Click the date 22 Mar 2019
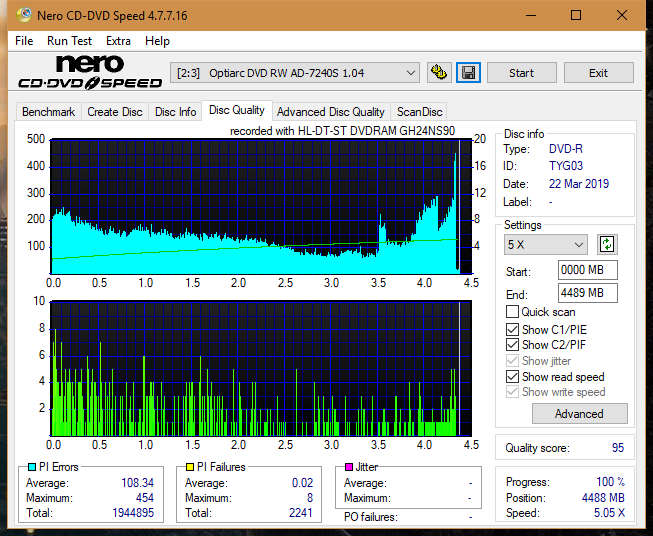653x536 pixels. tap(579, 184)
